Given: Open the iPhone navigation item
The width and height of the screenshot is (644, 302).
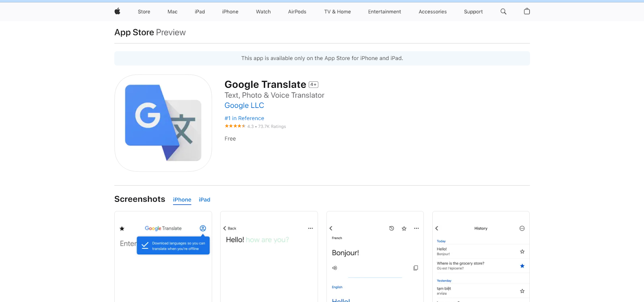Looking at the screenshot, I should click(230, 12).
